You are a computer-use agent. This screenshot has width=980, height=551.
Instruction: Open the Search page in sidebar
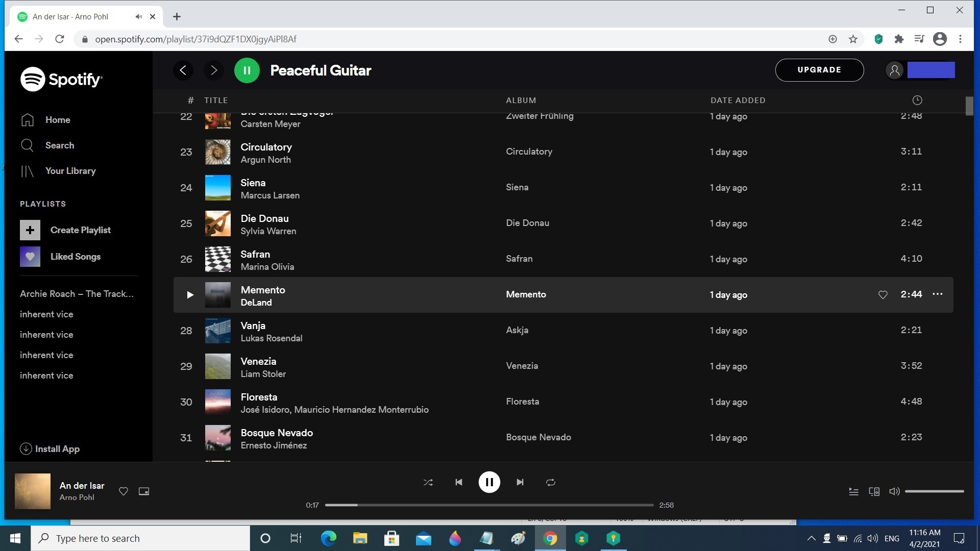coord(59,145)
